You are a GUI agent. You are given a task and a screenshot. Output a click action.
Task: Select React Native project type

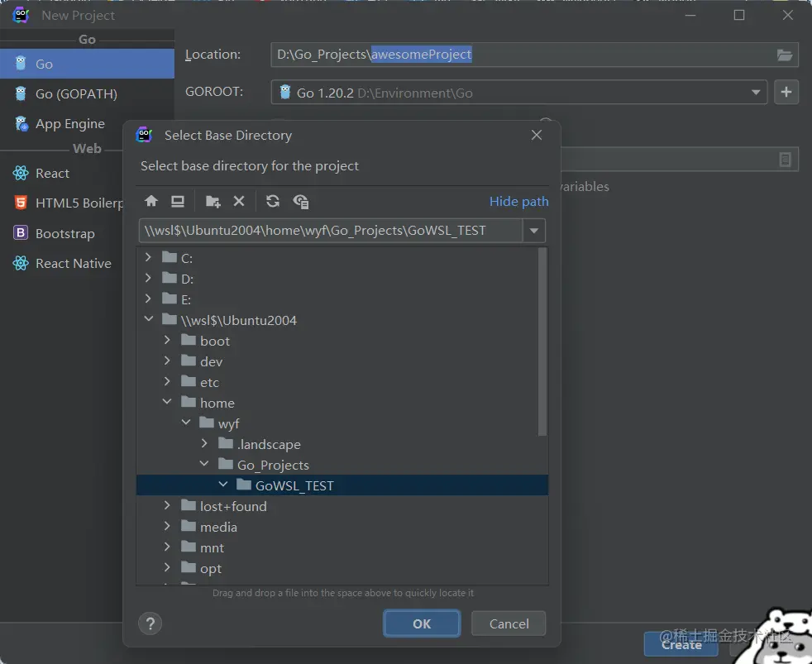pyautogui.click(x=61, y=263)
